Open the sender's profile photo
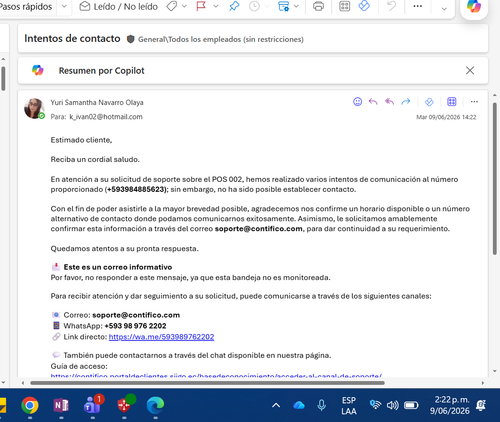Viewport: 500px width, 422px height. (34, 108)
